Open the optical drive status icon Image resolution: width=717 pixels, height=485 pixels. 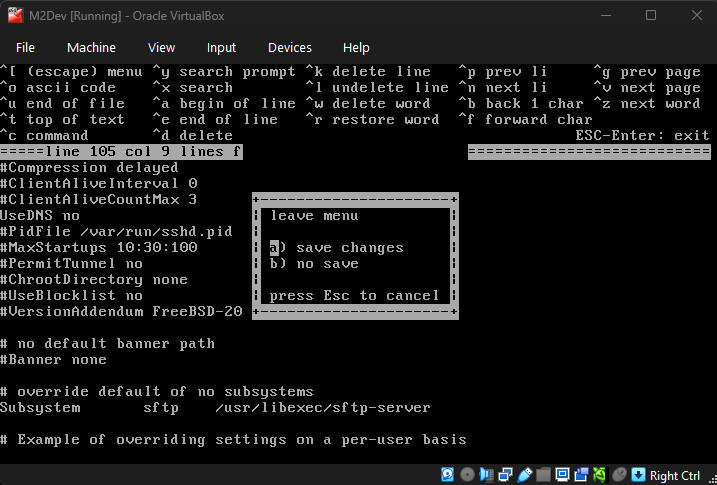tap(467, 474)
